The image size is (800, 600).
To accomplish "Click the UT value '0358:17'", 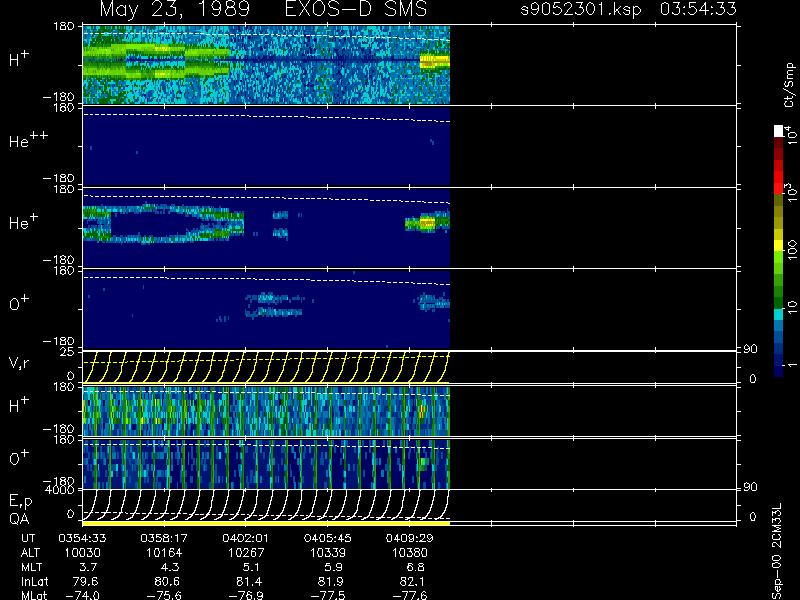I will pos(164,538).
